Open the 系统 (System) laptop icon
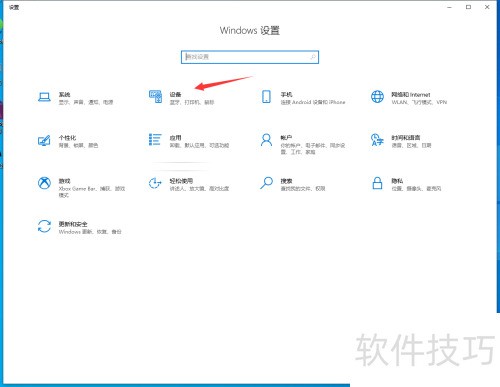 (x=44, y=97)
